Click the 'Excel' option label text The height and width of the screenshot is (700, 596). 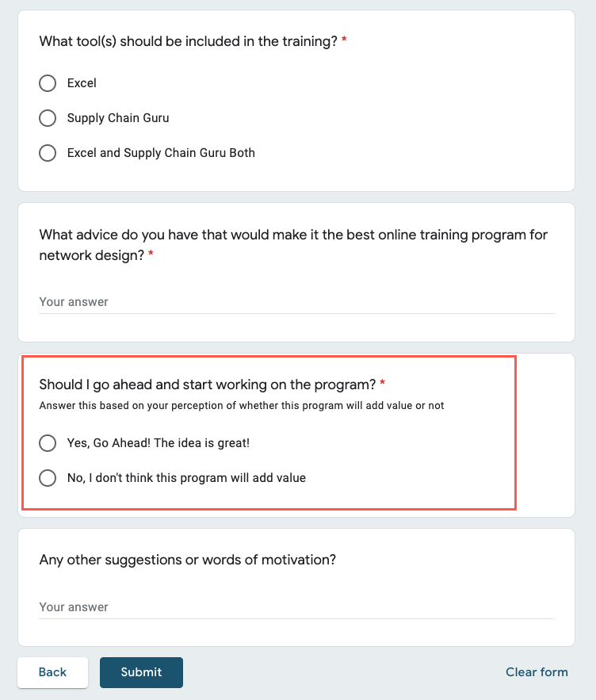(x=82, y=83)
